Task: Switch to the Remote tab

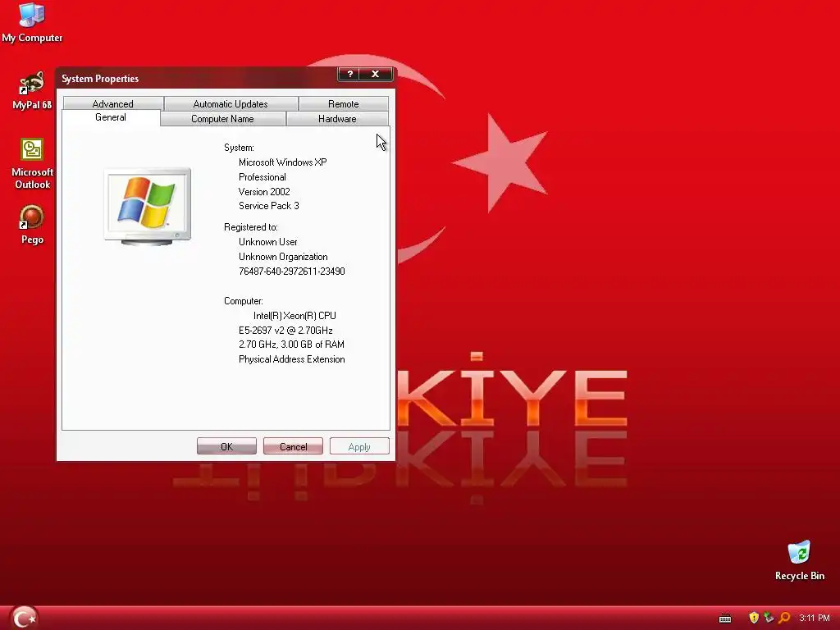Action: [344, 103]
